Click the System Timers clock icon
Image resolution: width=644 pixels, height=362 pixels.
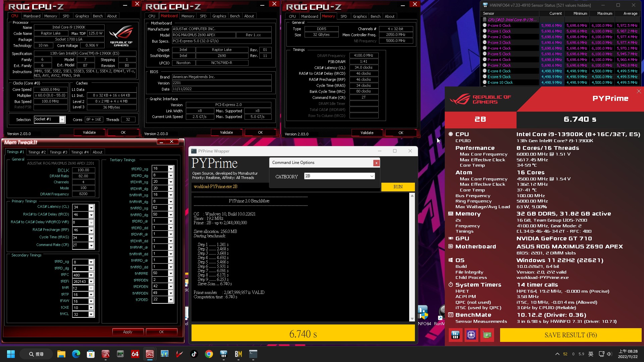450,285
